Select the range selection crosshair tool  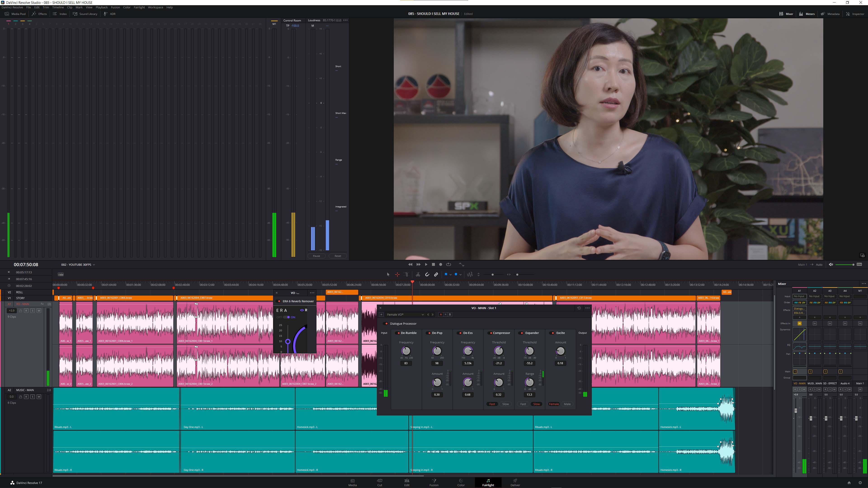pyautogui.click(x=397, y=274)
